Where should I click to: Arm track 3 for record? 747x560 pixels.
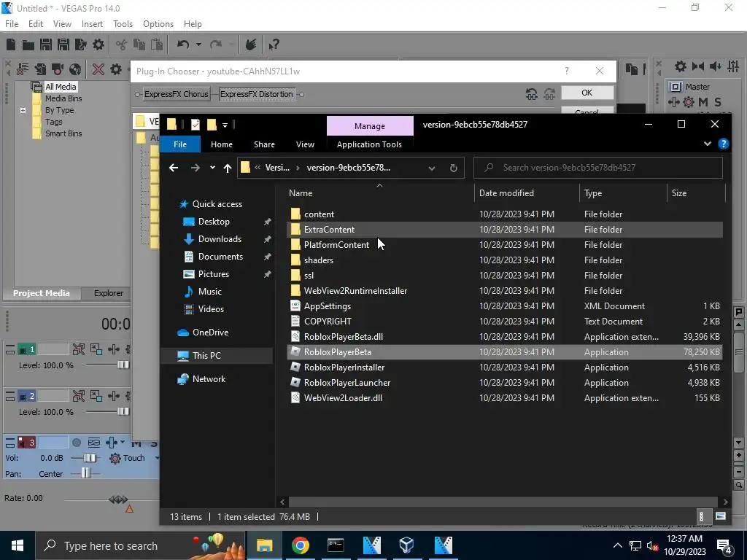click(x=76, y=443)
